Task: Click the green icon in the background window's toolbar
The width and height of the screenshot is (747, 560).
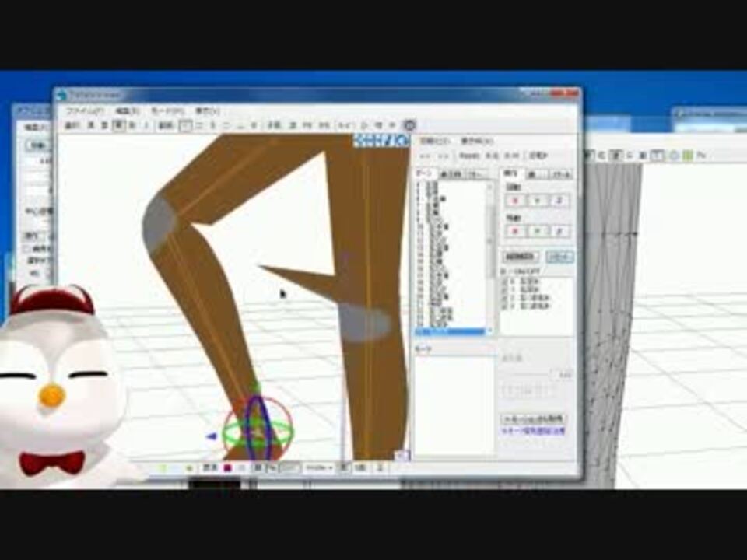Action: click(687, 156)
